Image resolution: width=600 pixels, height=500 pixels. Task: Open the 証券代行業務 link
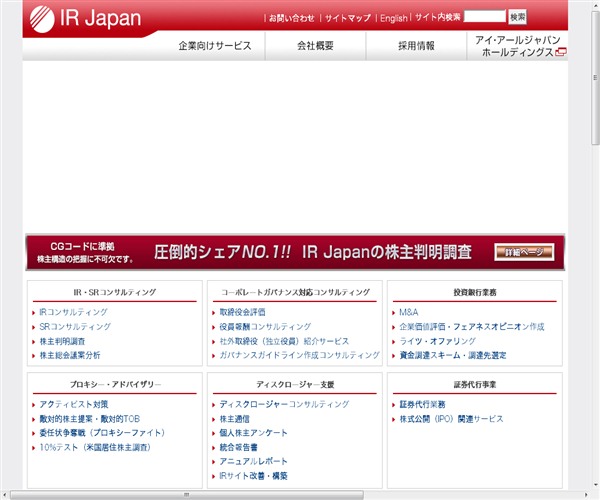tap(422, 404)
